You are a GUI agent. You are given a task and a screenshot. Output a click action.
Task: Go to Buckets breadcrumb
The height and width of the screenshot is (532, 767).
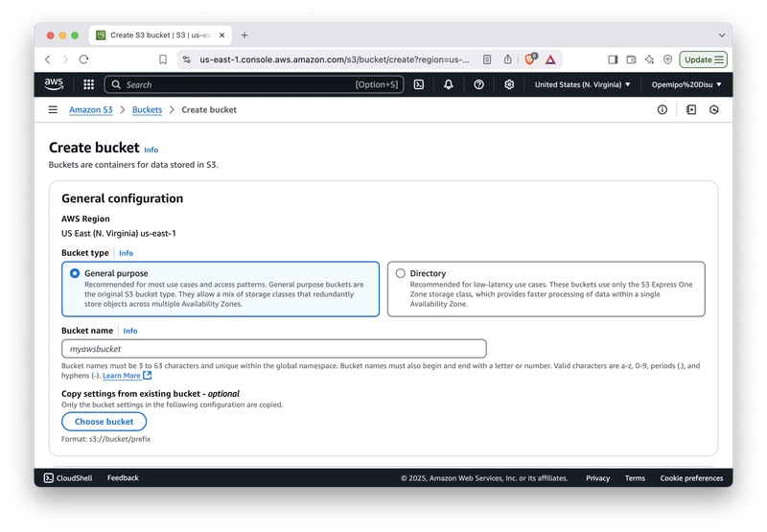148,109
